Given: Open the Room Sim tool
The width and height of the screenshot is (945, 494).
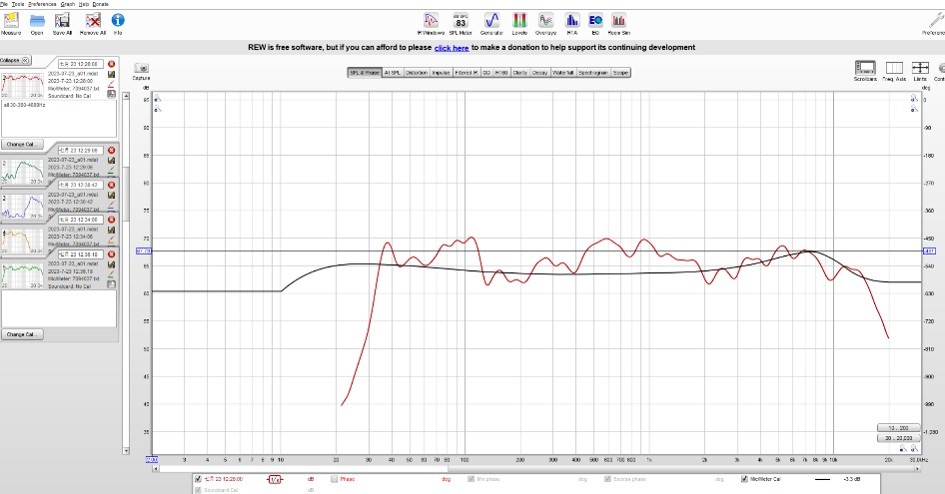Looking at the screenshot, I should pyautogui.click(x=618, y=24).
